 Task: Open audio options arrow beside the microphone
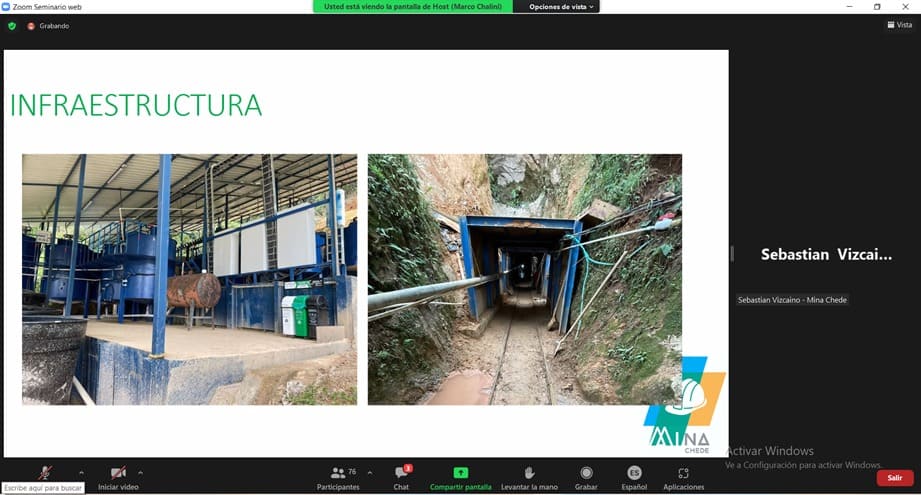coord(81,473)
